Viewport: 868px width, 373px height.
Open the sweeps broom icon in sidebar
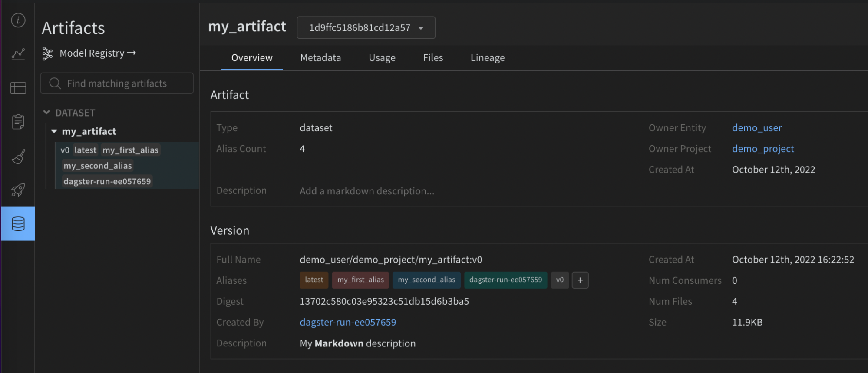click(x=18, y=157)
